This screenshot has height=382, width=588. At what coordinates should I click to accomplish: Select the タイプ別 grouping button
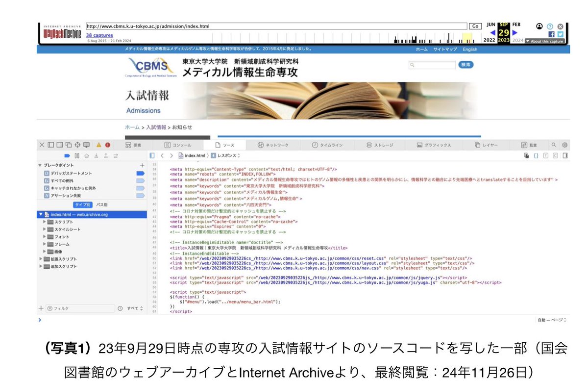tap(83, 204)
